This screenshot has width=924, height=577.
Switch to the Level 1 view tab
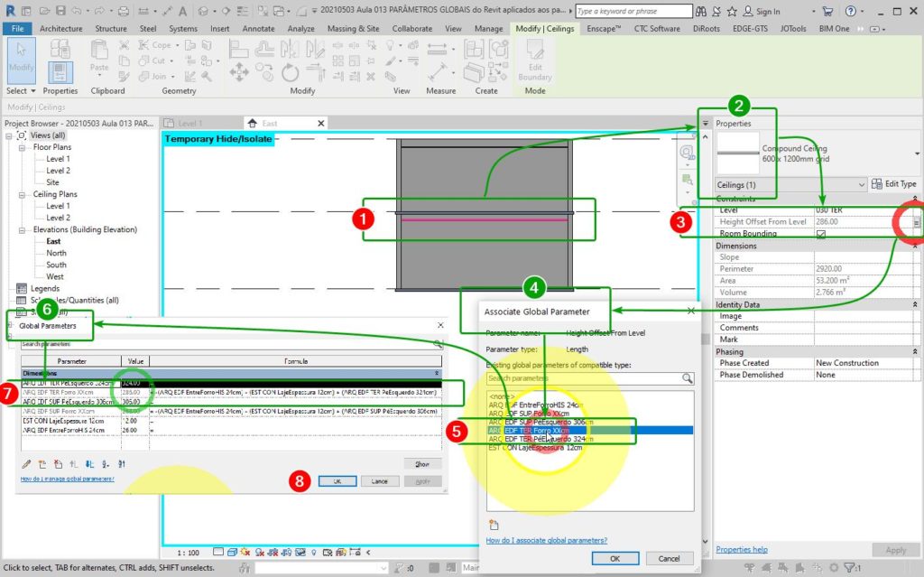(x=190, y=124)
